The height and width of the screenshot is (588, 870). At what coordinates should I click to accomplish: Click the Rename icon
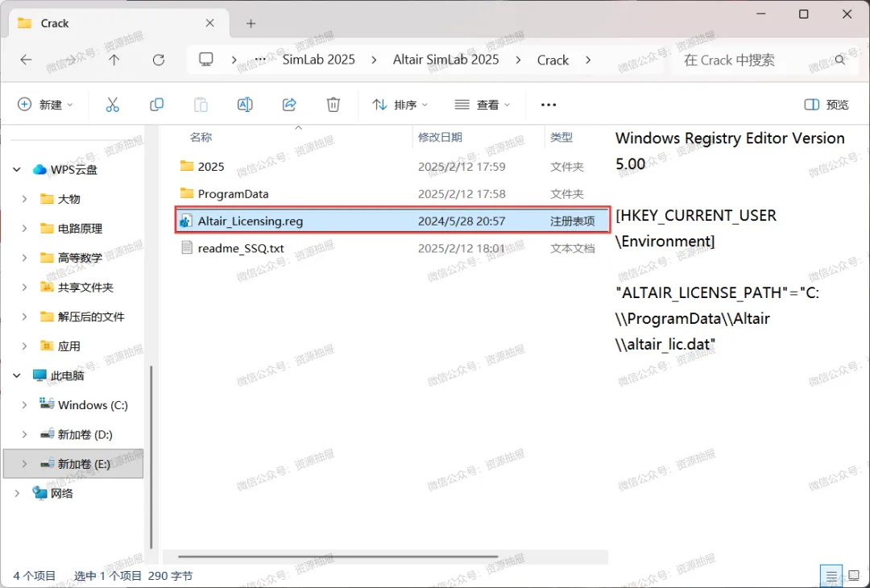[245, 104]
